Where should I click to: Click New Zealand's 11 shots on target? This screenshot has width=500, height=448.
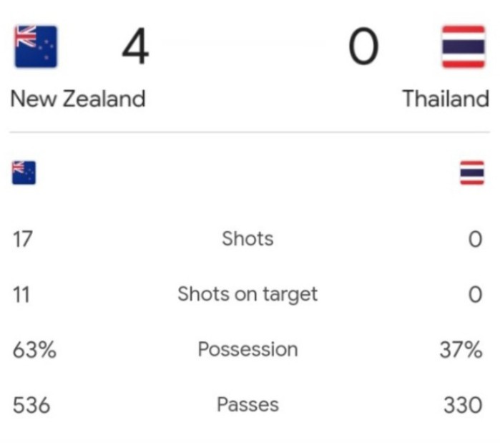(x=21, y=295)
